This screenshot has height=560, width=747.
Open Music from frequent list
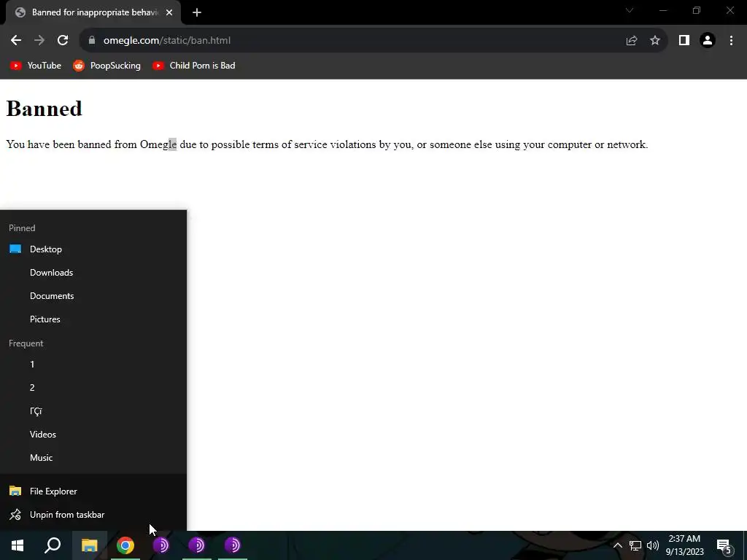93,458
